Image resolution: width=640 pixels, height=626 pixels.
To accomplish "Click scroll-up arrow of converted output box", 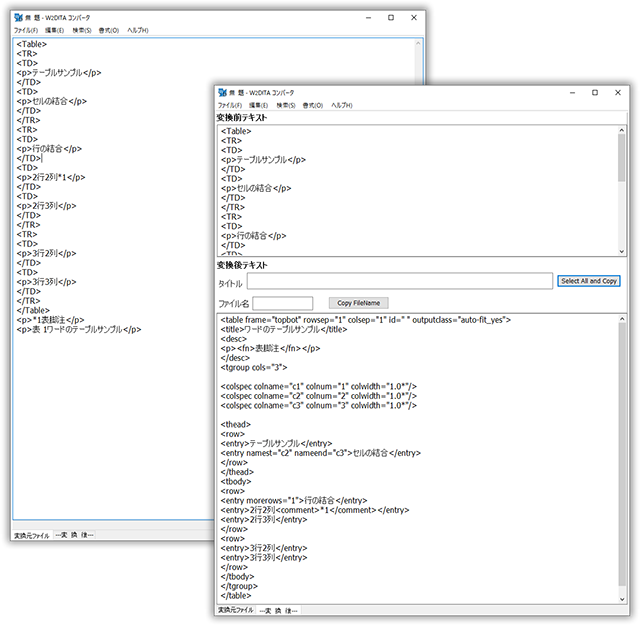I will point(622,319).
